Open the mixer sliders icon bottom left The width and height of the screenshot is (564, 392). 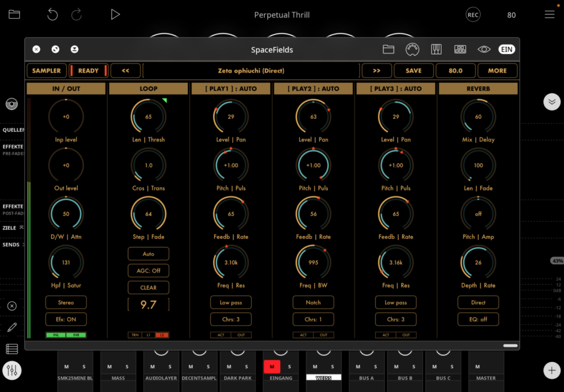tap(12, 371)
